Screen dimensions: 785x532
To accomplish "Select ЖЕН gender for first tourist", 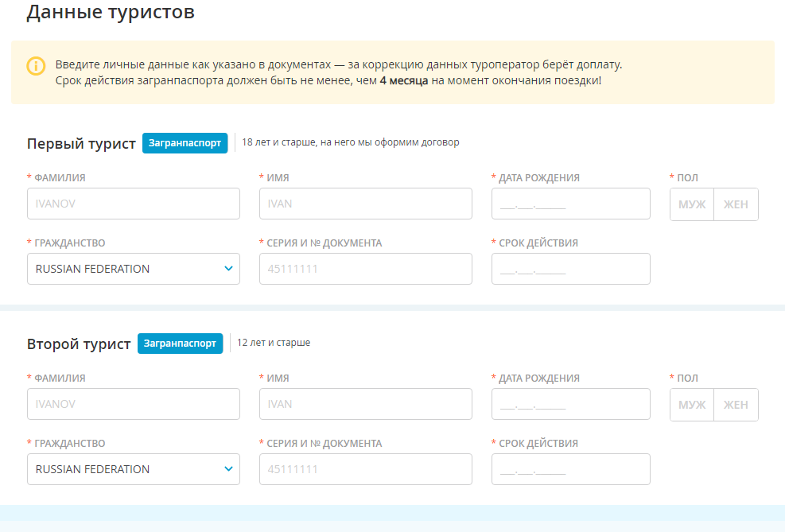I will click(x=736, y=204).
